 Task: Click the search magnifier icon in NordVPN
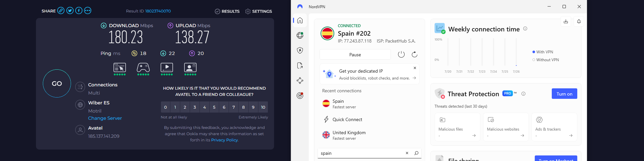[x=416, y=153]
